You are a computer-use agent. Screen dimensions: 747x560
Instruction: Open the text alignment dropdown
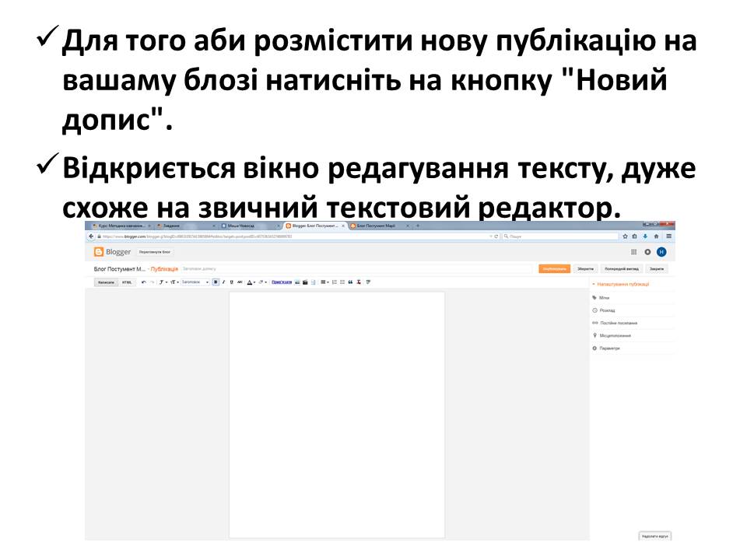click(x=325, y=282)
